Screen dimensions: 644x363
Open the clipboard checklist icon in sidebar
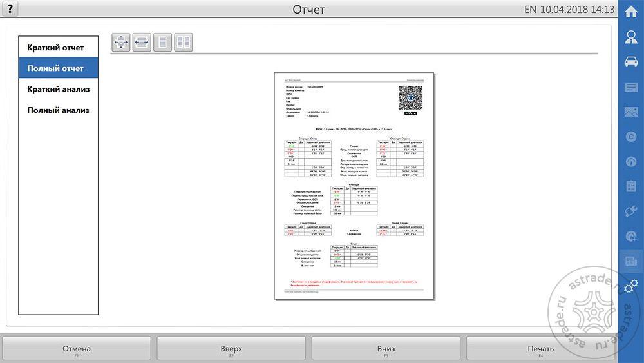631,186
